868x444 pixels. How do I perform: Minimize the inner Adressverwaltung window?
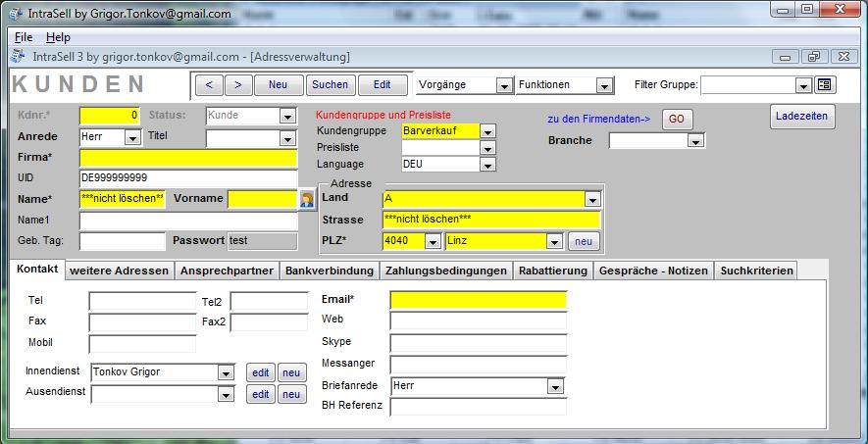tap(785, 57)
